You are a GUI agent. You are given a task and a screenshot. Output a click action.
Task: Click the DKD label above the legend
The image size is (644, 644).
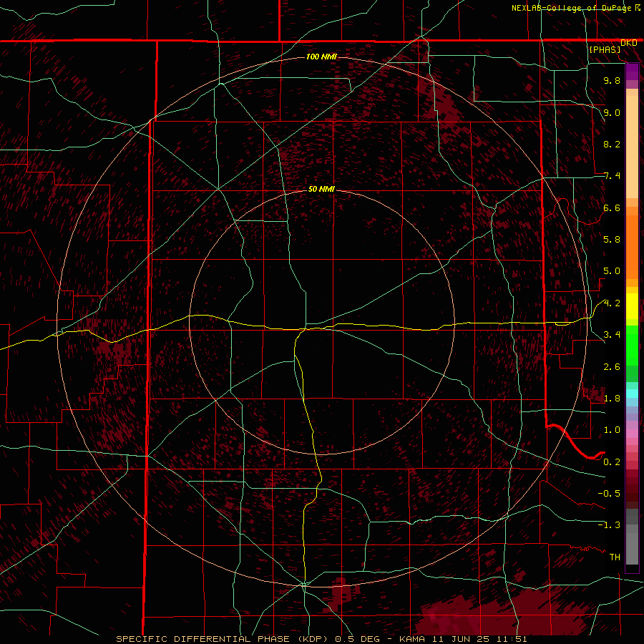click(628, 43)
